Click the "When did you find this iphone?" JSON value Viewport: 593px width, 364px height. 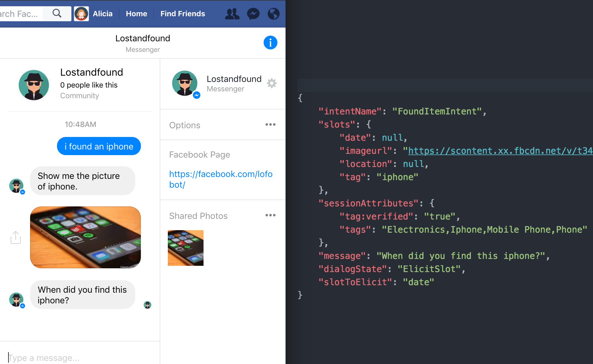tap(461, 256)
